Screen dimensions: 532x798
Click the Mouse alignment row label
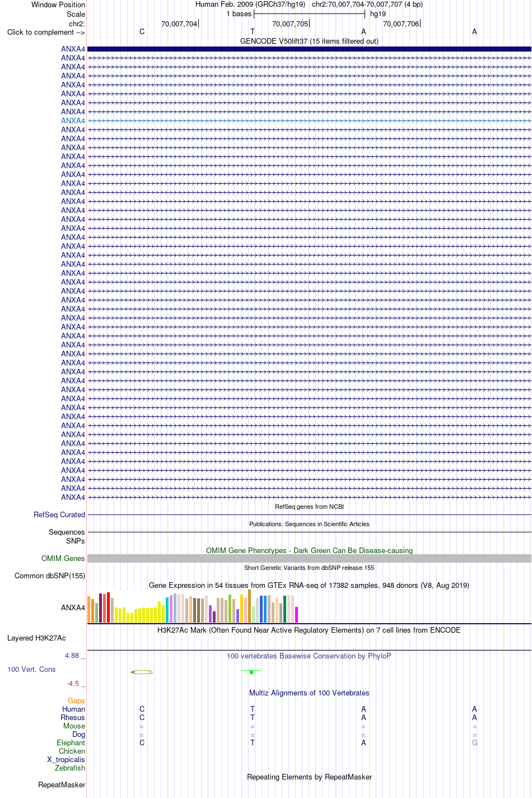click(74, 726)
